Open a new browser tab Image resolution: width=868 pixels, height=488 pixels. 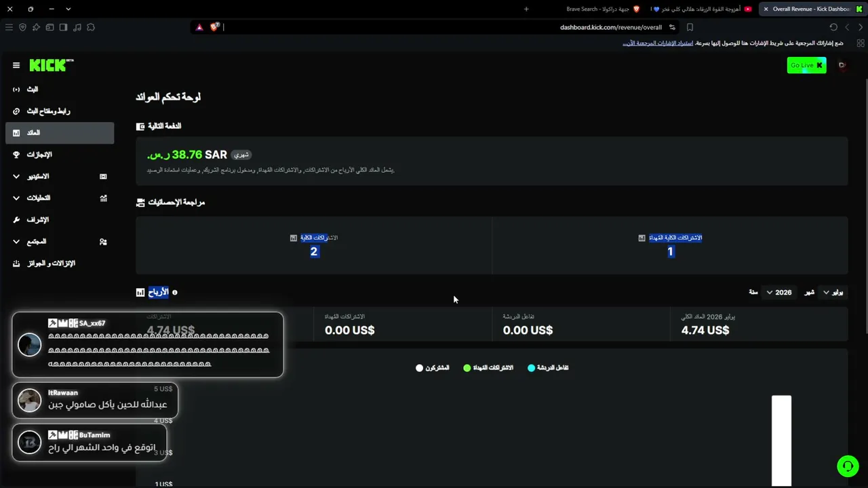[x=526, y=9]
